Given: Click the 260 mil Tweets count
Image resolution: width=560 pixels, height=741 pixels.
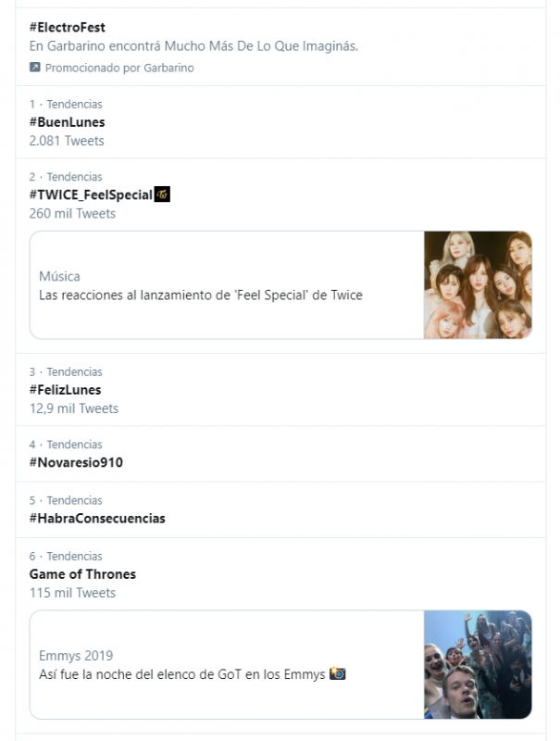Looking at the screenshot, I should tap(72, 213).
